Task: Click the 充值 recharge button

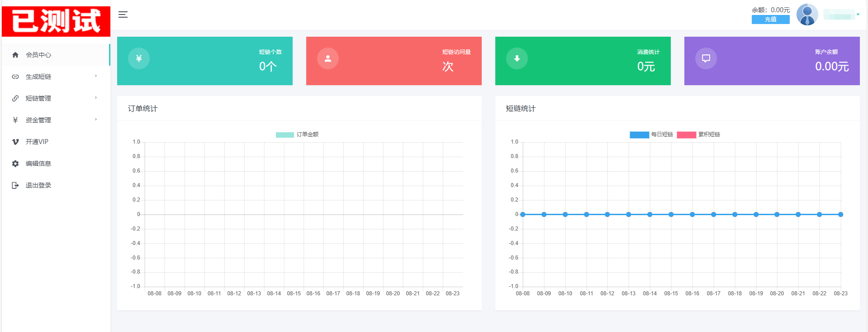Action: point(771,19)
